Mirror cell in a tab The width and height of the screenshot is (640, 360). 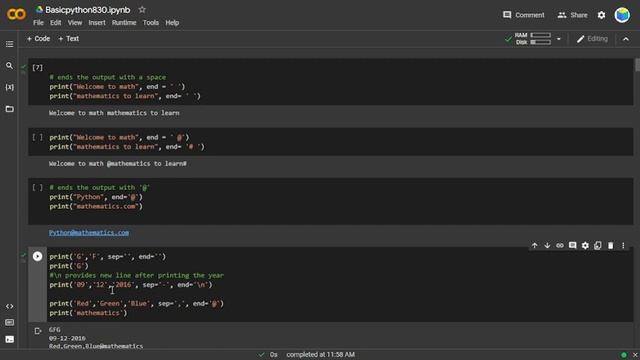pyautogui.click(x=598, y=245)
